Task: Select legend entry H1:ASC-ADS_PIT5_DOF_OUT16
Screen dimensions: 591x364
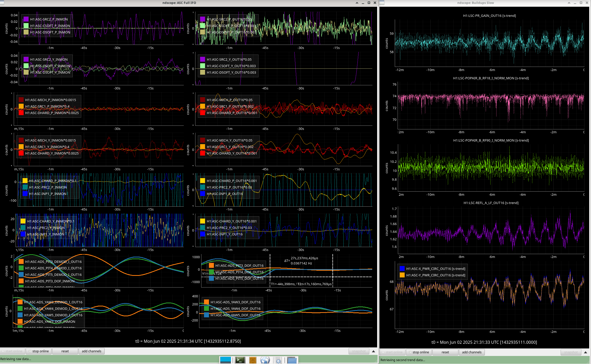Action: pyautogui.click(x=239, y=278)
